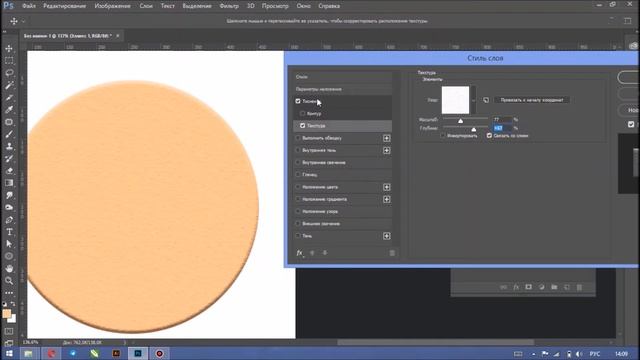The image size is (640, 360).
Task: Enable the Наложение градиента checkbox
Action: 298,199
